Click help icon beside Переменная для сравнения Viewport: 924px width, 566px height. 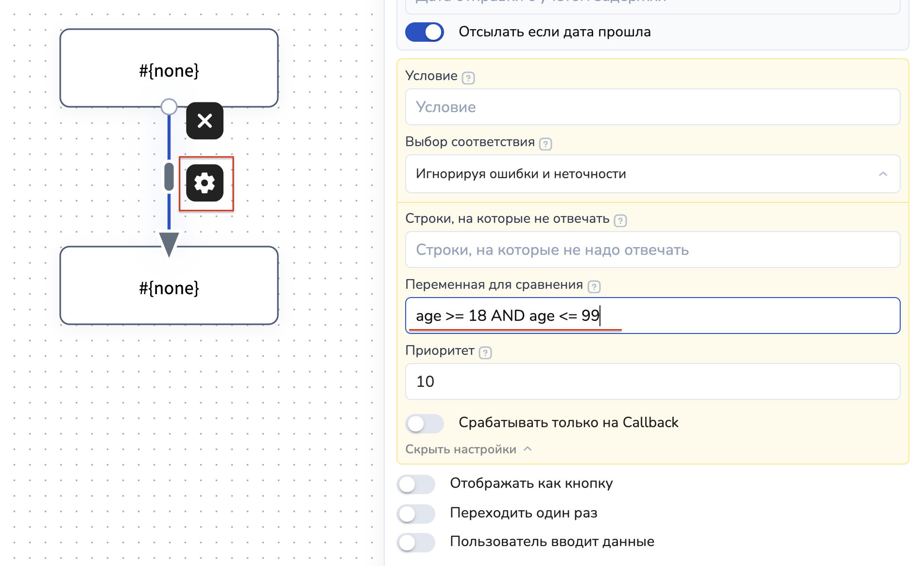pos(594,286)
